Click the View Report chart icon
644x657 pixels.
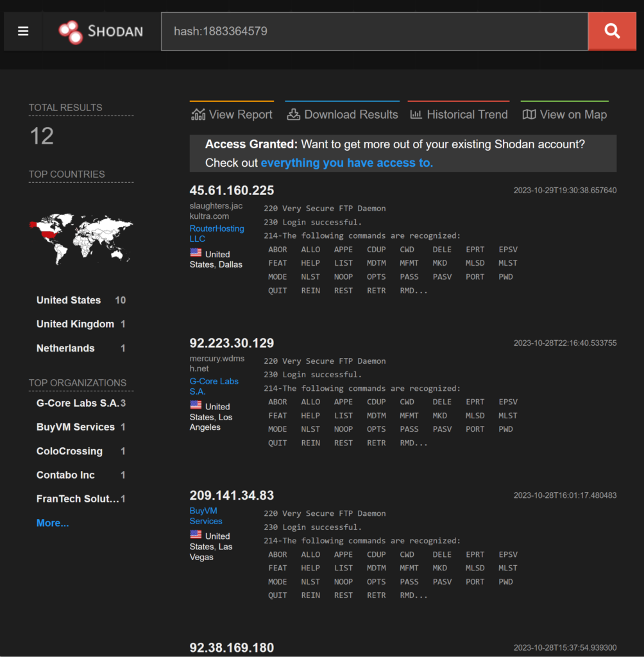tap(198, 114)
